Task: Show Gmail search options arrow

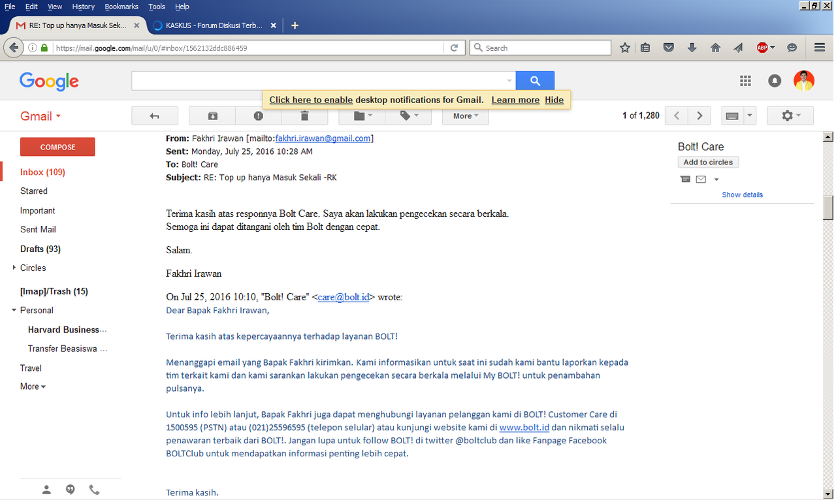Action: click(x=509, y=81)
